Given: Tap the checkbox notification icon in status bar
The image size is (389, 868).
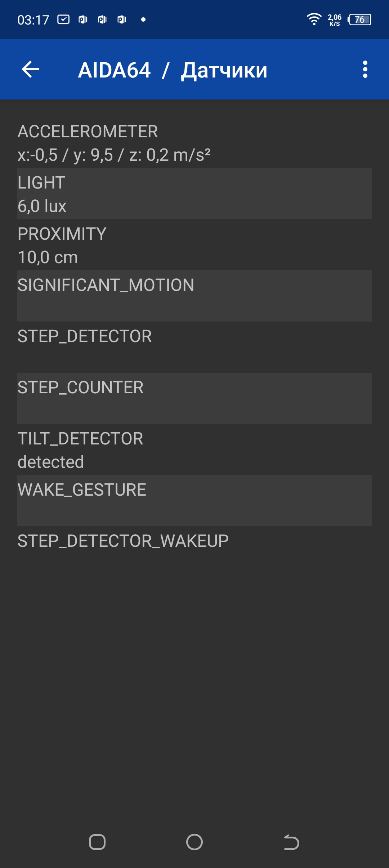Looking at the screenshot, I should click(63, 19).
